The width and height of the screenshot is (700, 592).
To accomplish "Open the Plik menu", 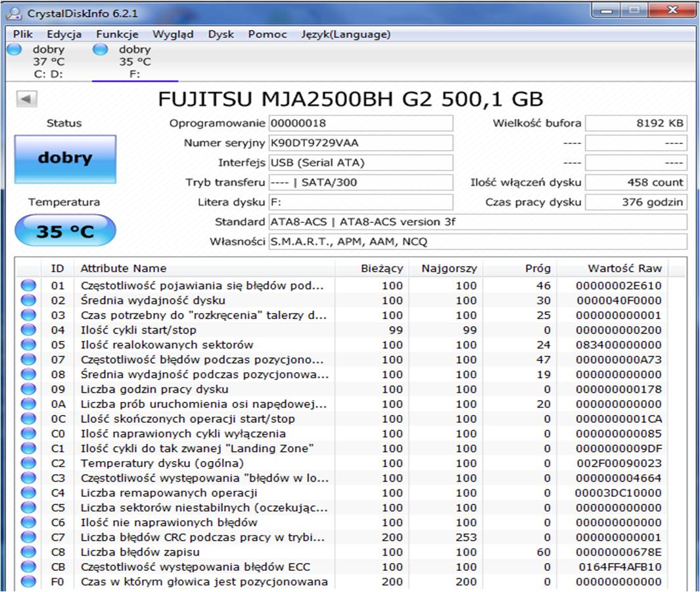I will coord(23,34).
